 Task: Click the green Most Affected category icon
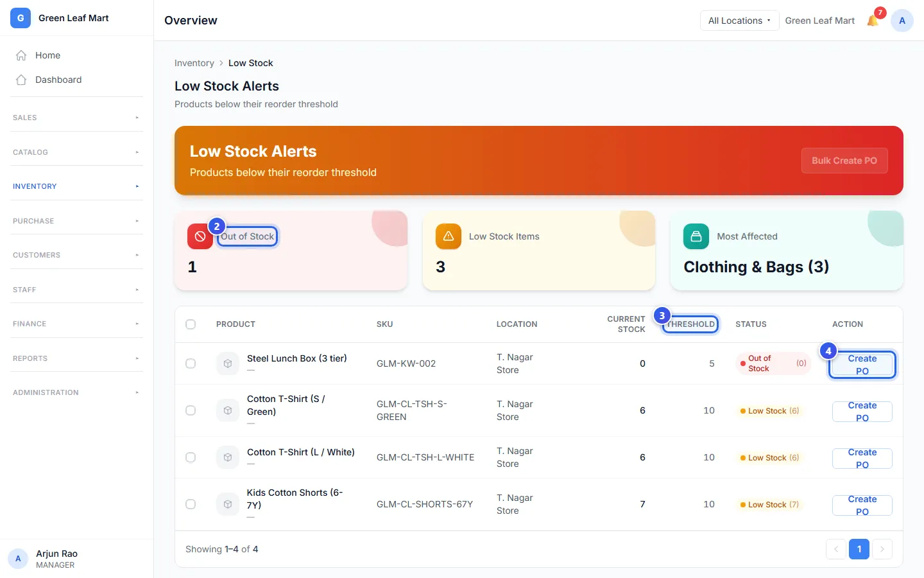696,236
